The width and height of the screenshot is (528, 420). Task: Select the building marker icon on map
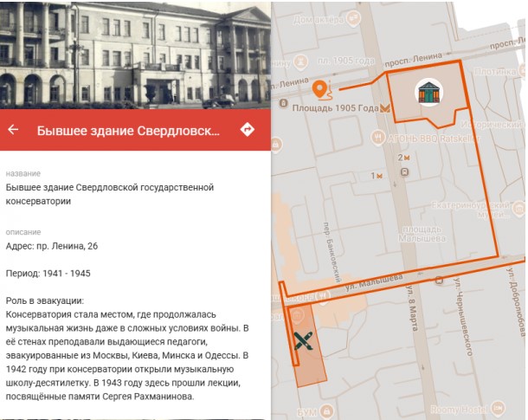point(426,92)
